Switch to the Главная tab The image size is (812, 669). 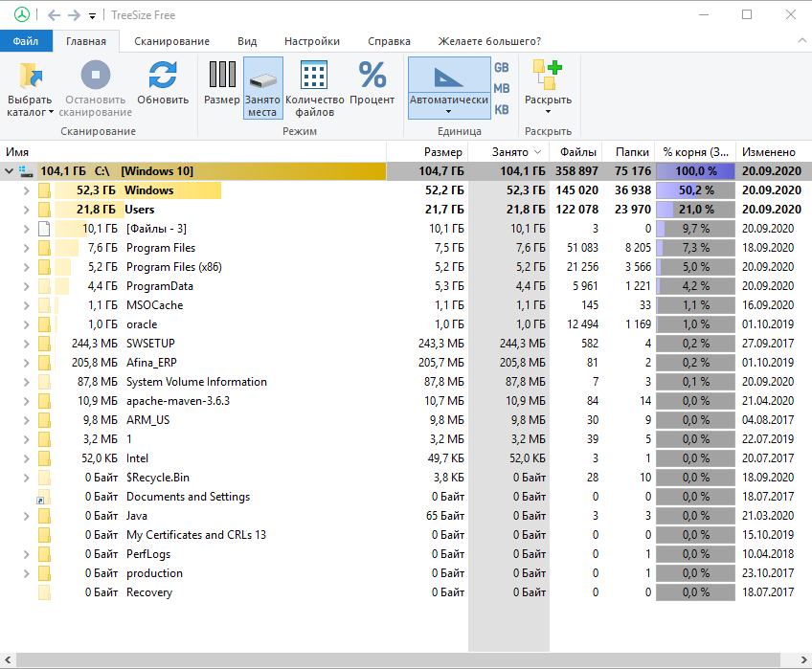click(x=86, y=41)
